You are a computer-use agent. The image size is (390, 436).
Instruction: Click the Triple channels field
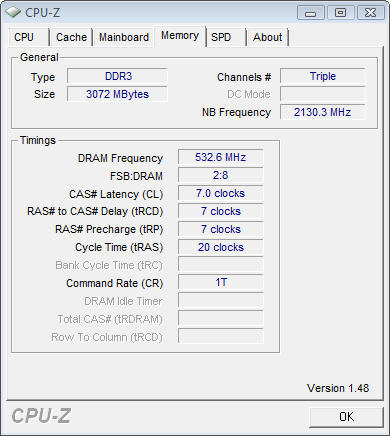[x=322, y=76]
